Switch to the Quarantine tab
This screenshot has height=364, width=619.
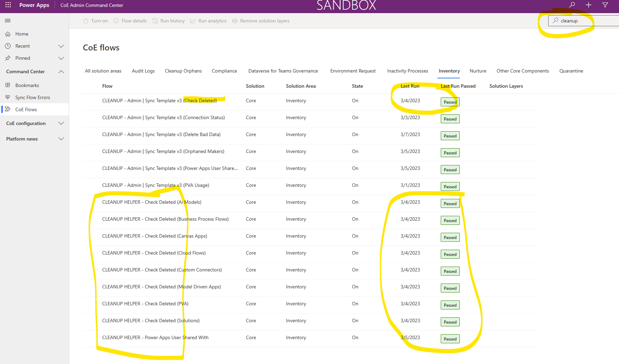(x=571, y=71)
